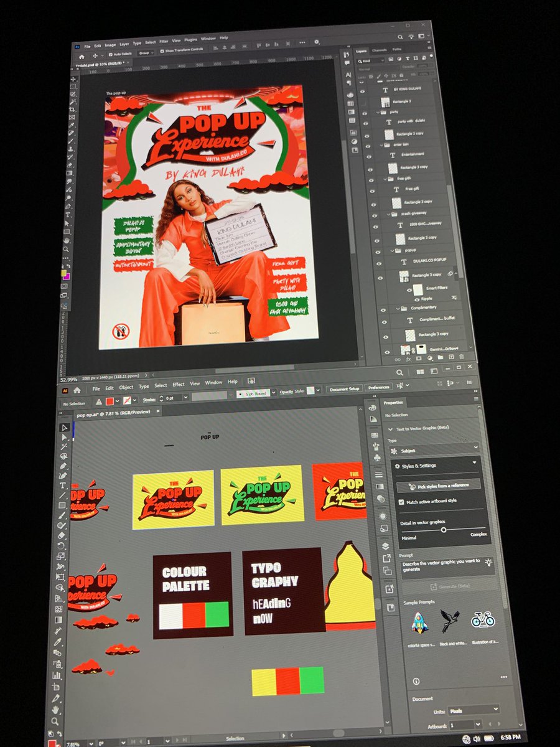Screen dimensions: 560x747
Task: Open Photoshop's Image menu
Action: (x=110, y=45)
